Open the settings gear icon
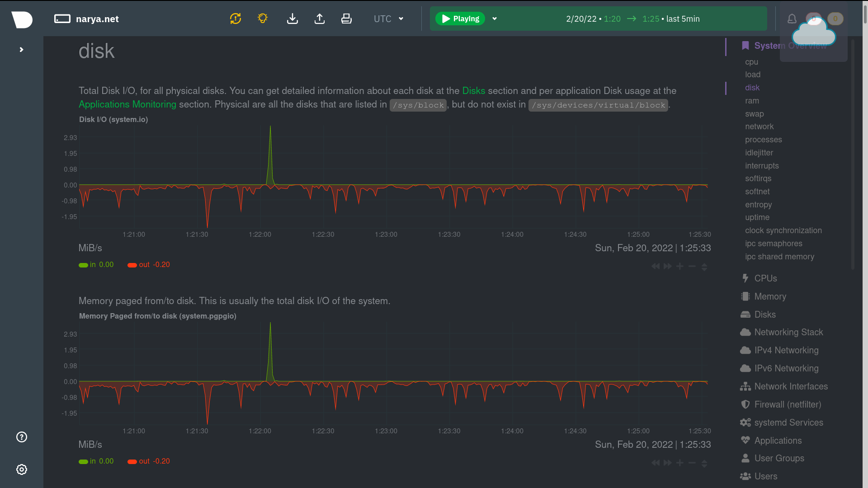The image size is (868, 488). pos(22,469)
